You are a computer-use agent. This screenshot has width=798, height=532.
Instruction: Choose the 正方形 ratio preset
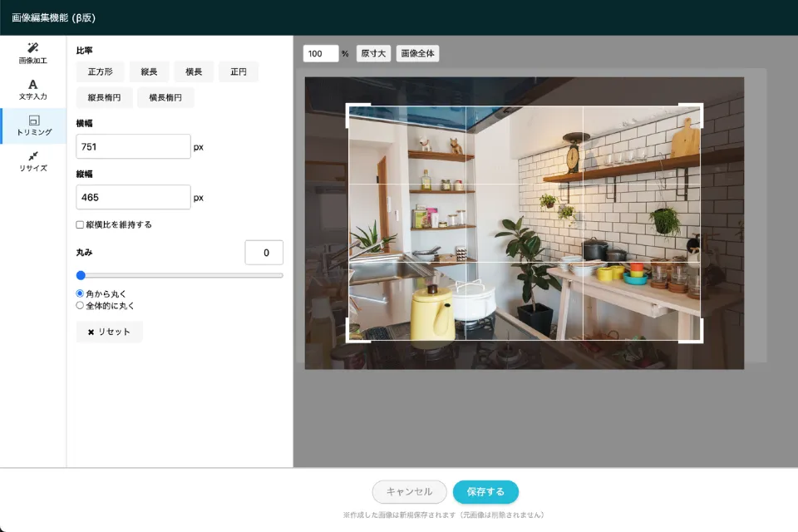[x=100, y=72]
